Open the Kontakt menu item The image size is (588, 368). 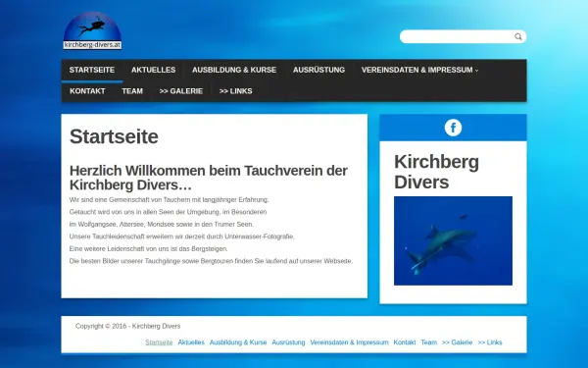click(x=87, y=91)
